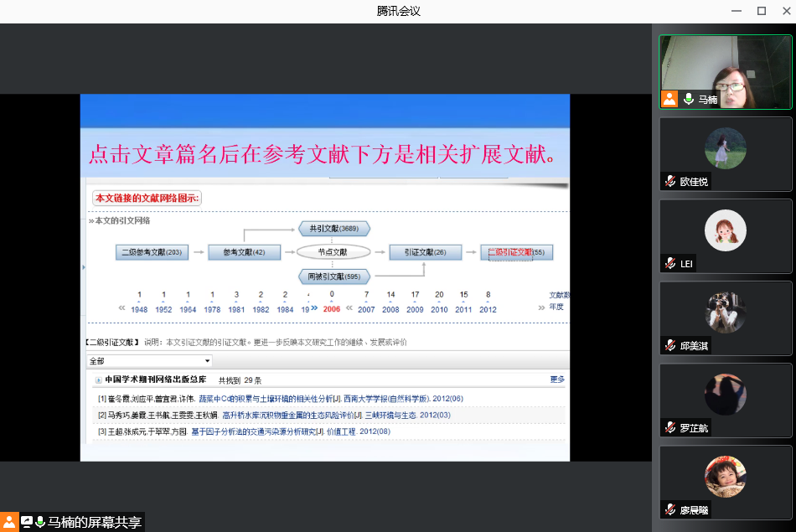Click the muted mic icon beside 廖晨曦
This screenshot has height=532, width=796.
click(x=670, y=509)
